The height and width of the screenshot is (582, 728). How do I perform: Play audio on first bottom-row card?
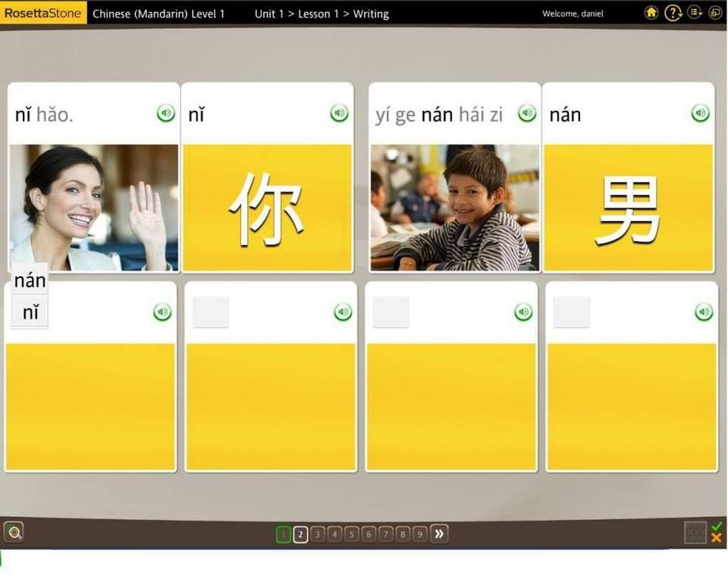click(162, 311)
